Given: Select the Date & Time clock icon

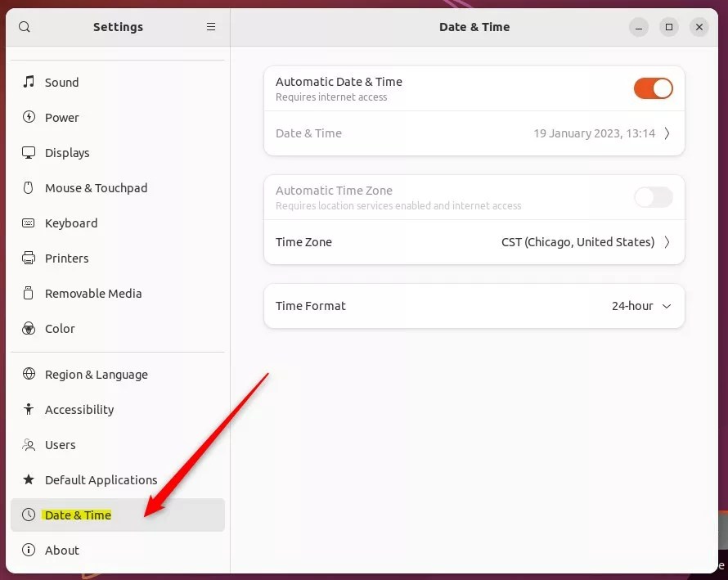Looking at the screenshot, I should click(x=27, y=515).
